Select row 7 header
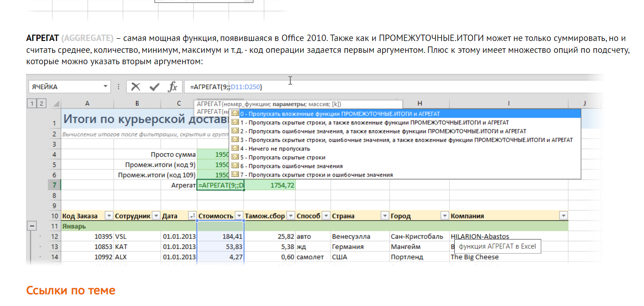Screen dimensions: 644x306 tap(54, 185)
